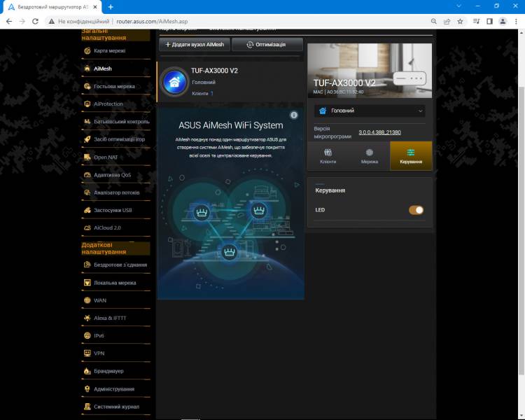This screenshot has width=525, height=420.
Task: Open the AiProtection shield icon
Action: click(x=87, y=104)
